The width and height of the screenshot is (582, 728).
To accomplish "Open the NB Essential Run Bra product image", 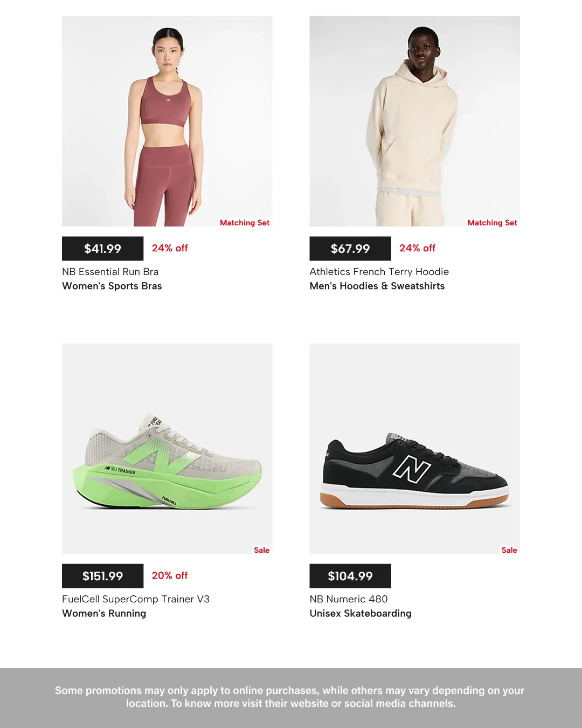I will [167, 121].
